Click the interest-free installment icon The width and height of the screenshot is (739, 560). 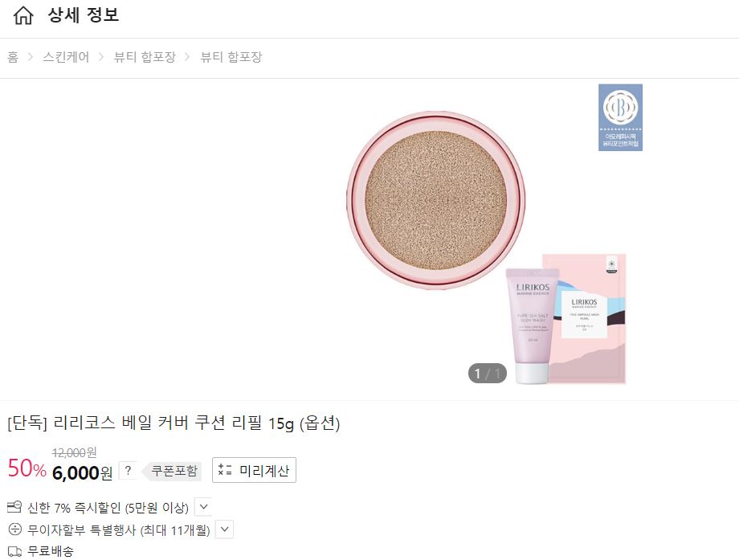point(14,529)
